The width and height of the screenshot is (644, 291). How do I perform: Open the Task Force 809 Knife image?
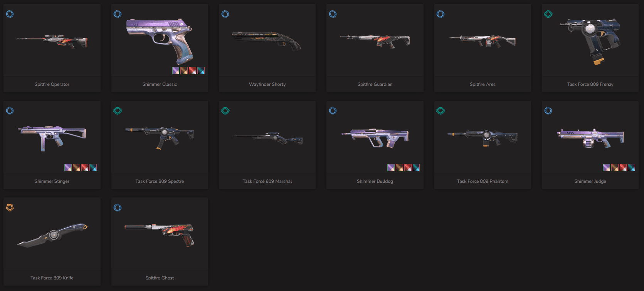click(x=52, y=235)
